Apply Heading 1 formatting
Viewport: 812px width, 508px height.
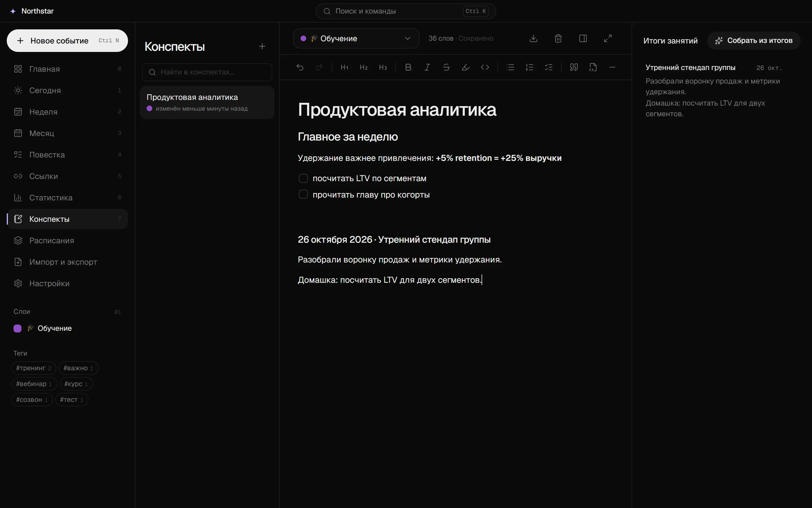click(x=344, y=67)
